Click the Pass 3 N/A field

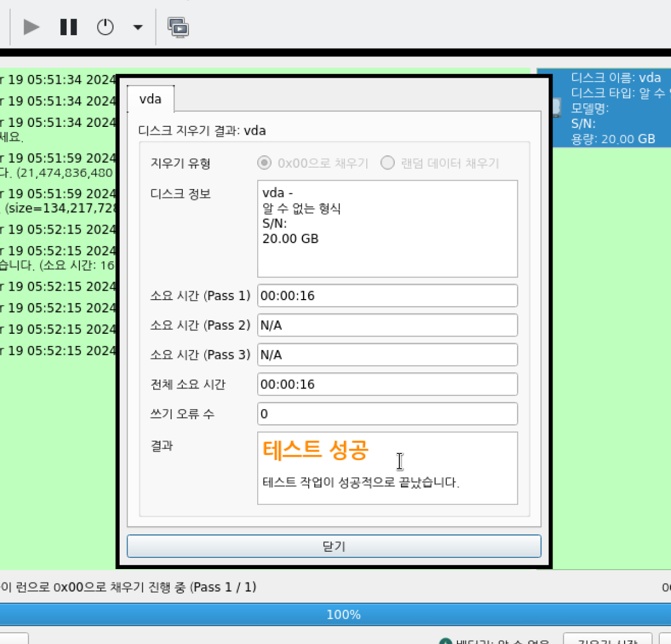pyautogui.click(x=387, y=354)
